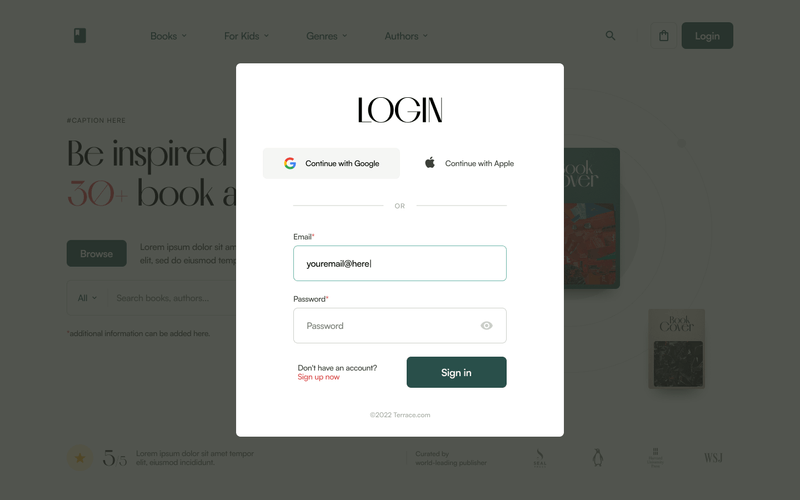Click the Google logo icon

click(x=290, y=163)
